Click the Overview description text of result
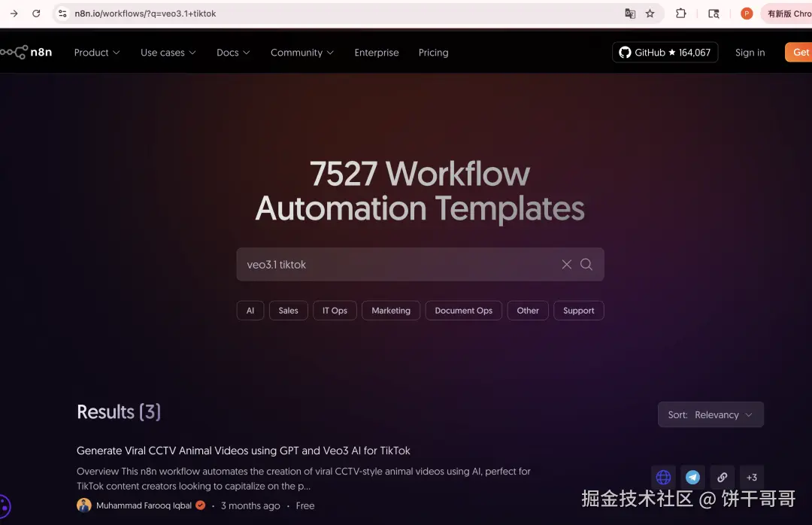 tap(304, 478)
